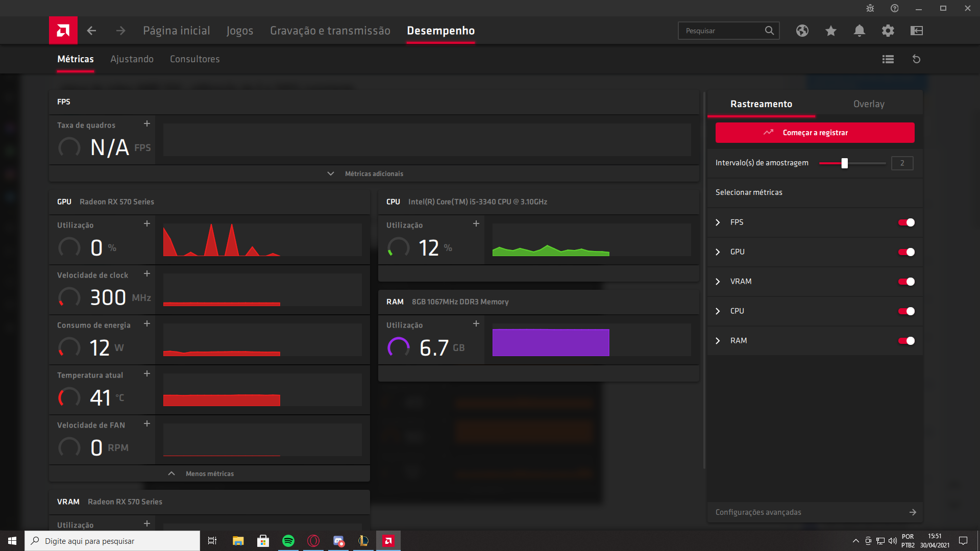Expand VRAM metrics chevron in Rastreamento

(x=718, y=282)
